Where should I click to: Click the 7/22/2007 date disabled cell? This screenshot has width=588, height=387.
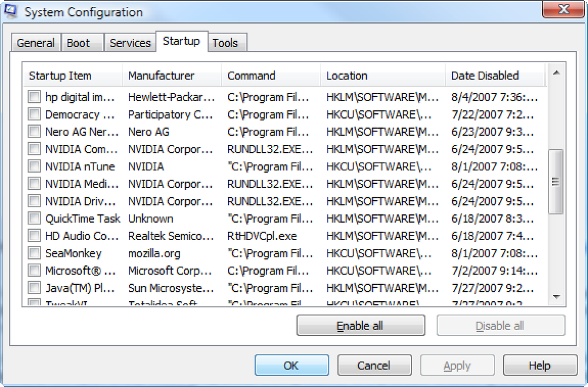[493, 115]
